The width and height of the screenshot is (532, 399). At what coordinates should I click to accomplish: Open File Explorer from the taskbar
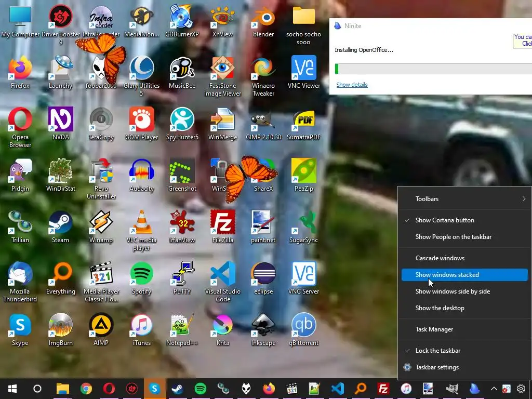tap(63, 389)
